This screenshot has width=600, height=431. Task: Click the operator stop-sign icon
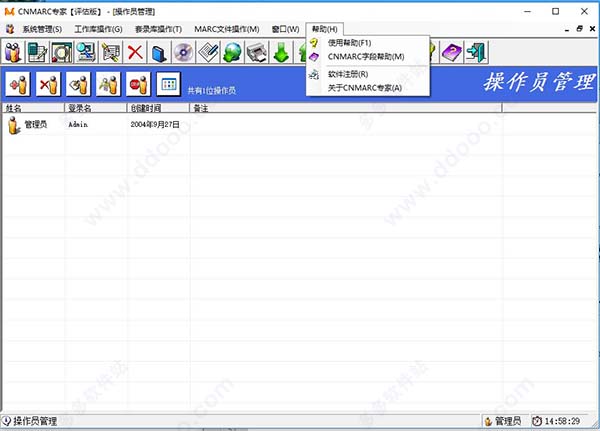point(139,84)
